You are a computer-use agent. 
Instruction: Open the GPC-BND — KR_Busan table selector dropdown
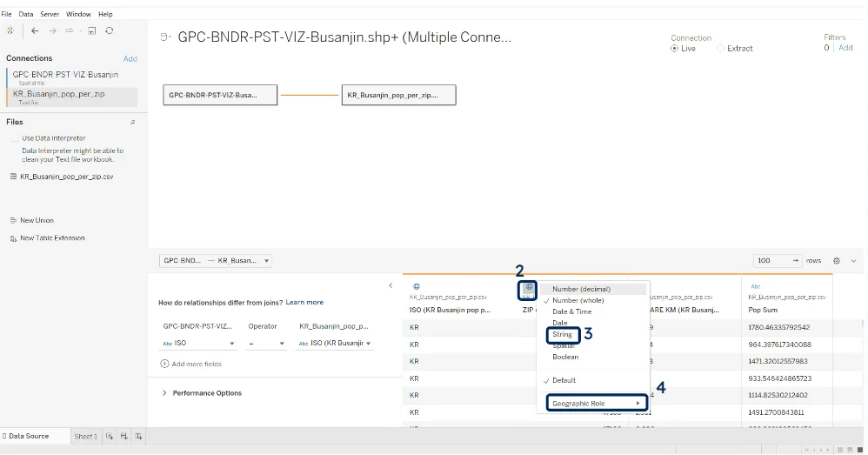[216, 260]
